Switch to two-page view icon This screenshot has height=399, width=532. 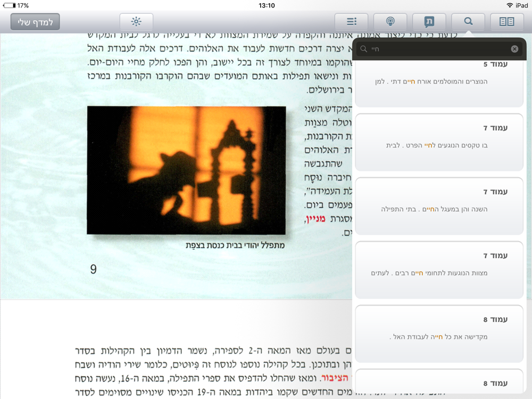[507, 22]
